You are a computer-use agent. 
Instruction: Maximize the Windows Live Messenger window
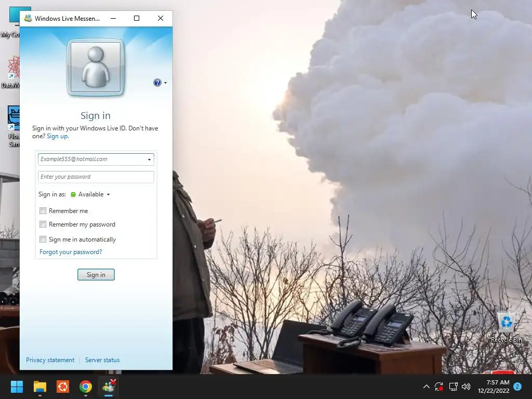click(137, 18)
